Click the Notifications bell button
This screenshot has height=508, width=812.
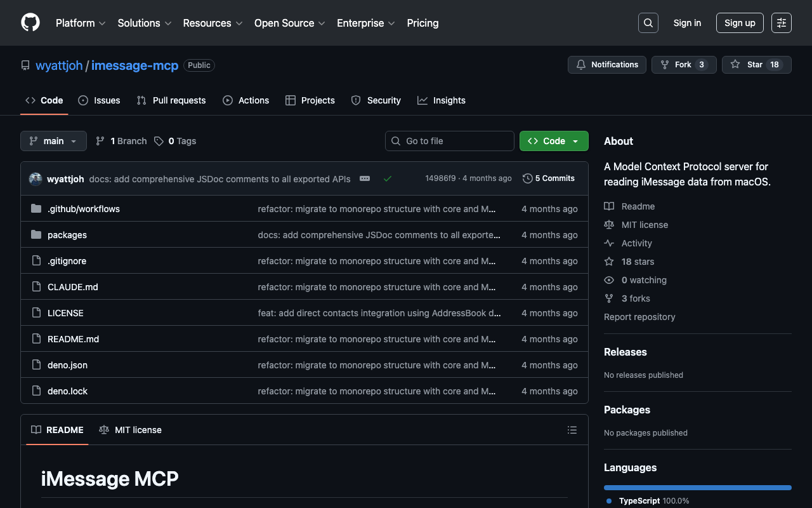tap(607, 65)
